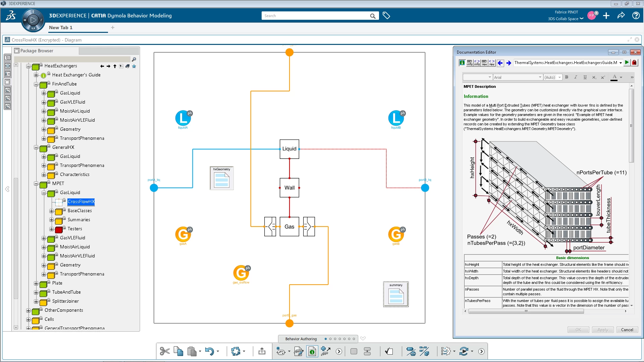Click the Apply button
The image size is (644, 362).
tap(603, 329)
